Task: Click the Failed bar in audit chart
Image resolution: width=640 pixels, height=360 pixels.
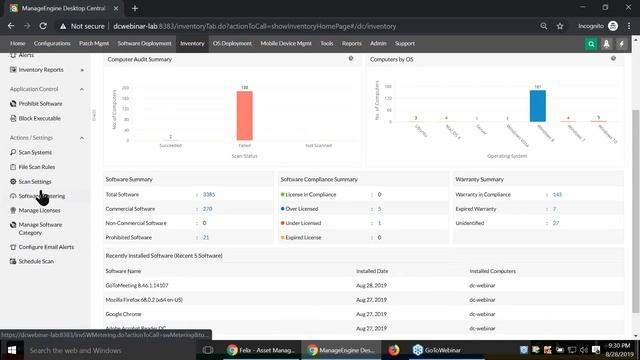Action: (x=244, y=116)
